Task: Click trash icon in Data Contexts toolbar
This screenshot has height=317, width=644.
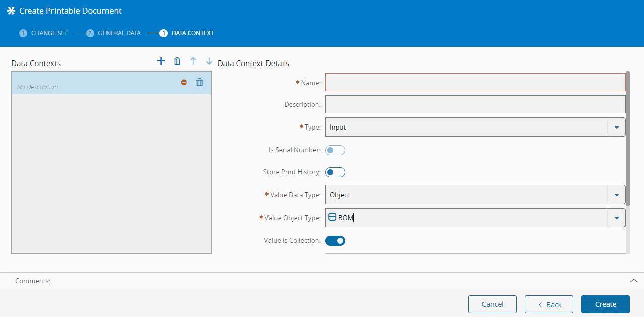Action: 177,61
